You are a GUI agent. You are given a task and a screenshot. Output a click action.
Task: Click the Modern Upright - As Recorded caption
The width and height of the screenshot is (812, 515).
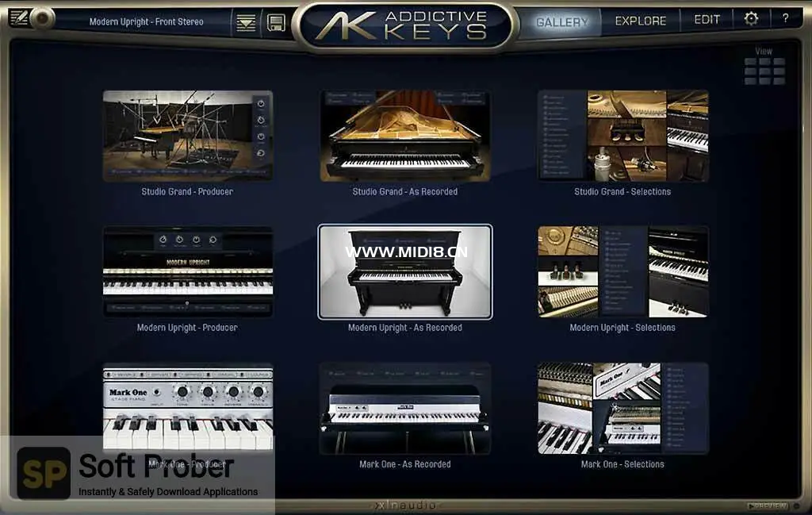click(405, 328)
